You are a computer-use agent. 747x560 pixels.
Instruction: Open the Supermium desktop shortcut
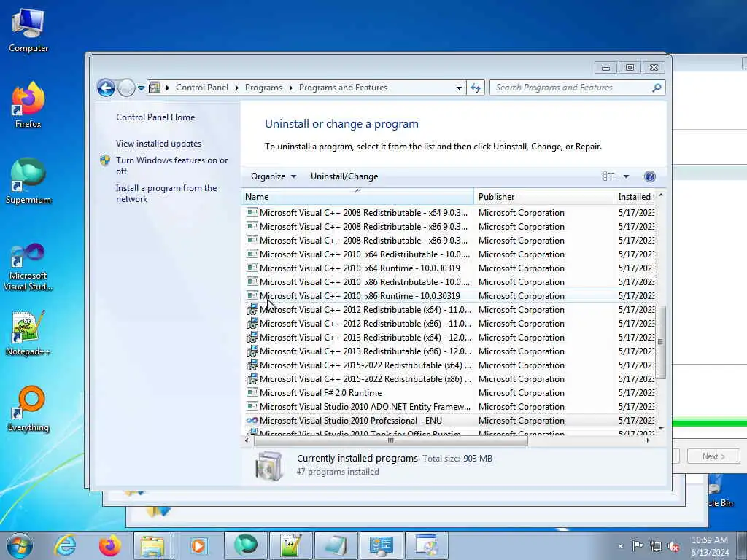click(x=28, y=181)
